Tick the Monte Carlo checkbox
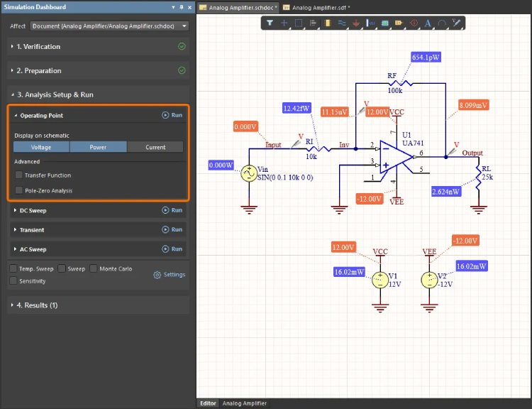The height and width of the screenshot is (409, 532). [94, 269]
